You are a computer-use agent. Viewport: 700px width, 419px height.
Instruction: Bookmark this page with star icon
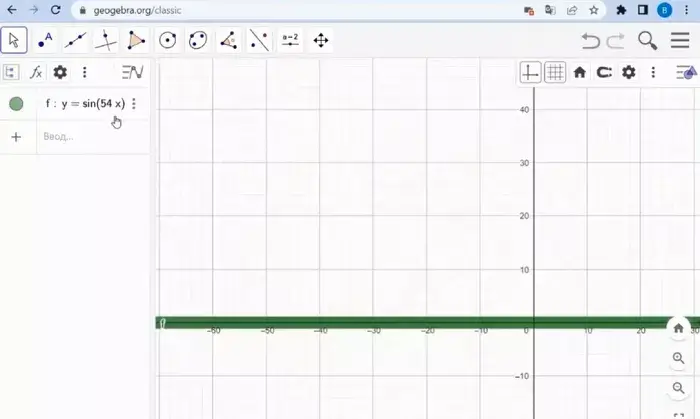[593, 10]
